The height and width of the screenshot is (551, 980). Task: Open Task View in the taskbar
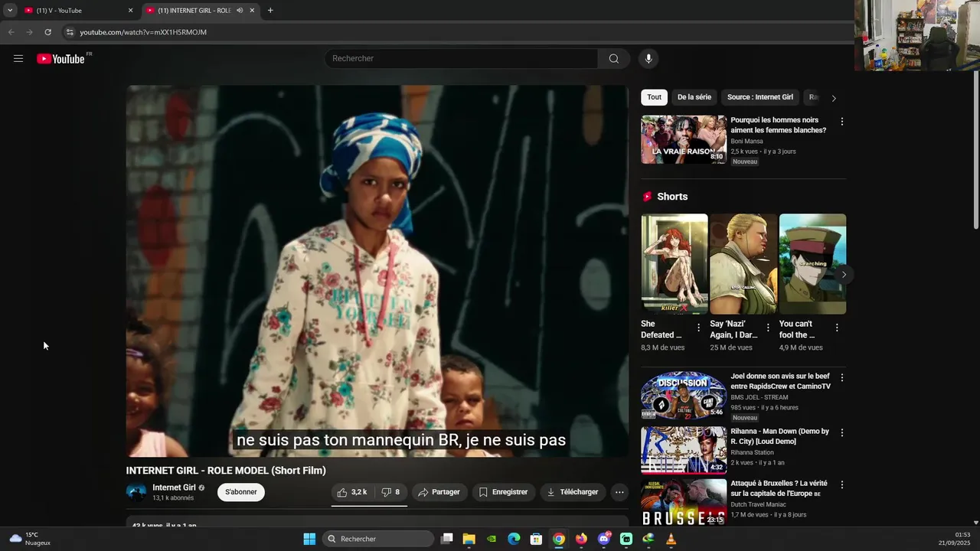pyautogui.click(x=447, y=539)
